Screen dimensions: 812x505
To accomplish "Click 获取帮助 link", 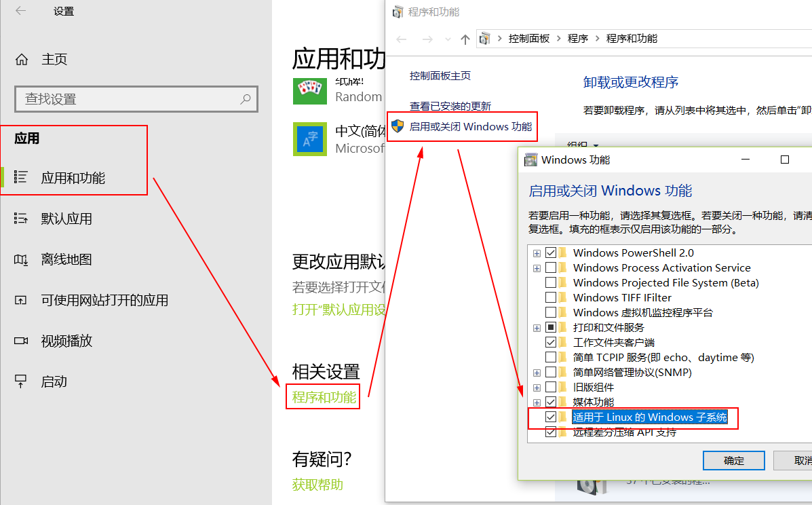I will coord(317,485).
